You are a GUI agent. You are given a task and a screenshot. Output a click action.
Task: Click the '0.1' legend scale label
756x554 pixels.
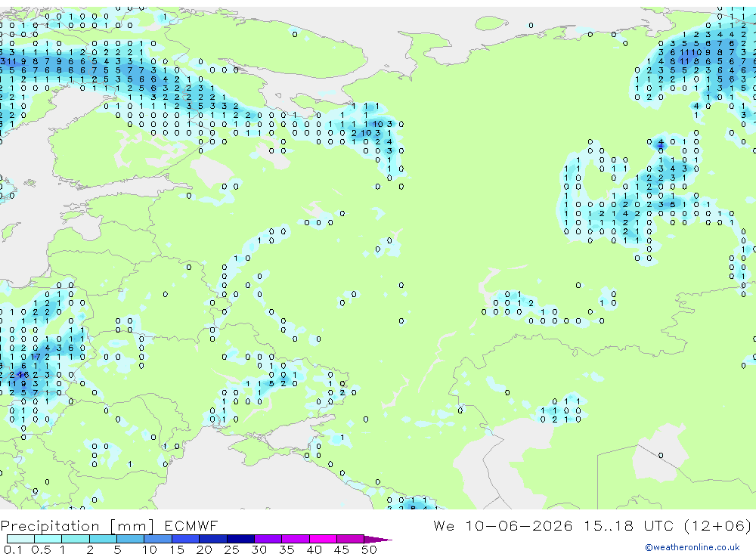coord(13,549)
